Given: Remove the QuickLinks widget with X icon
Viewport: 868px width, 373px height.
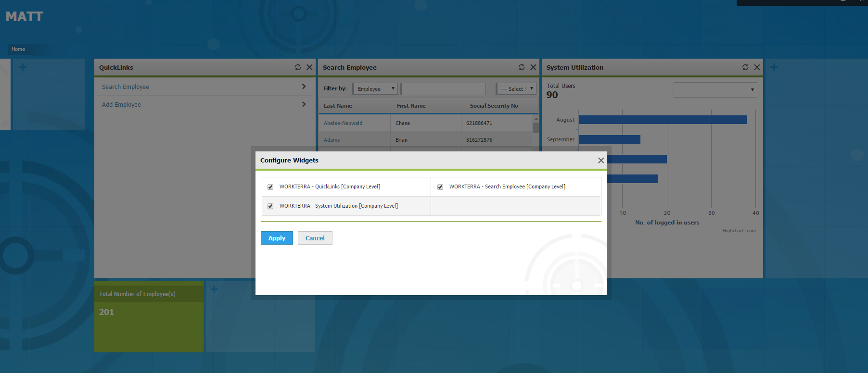Looking at the screenshot, I should point(309,67).
